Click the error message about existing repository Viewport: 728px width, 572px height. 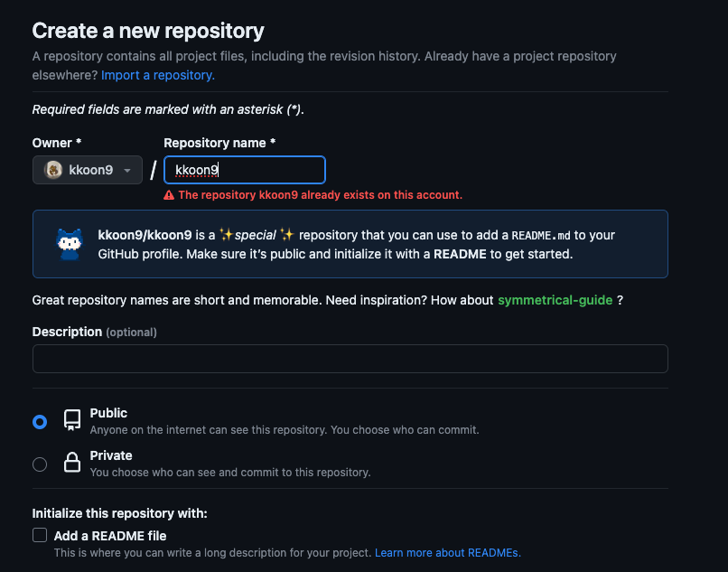(321, 195)
